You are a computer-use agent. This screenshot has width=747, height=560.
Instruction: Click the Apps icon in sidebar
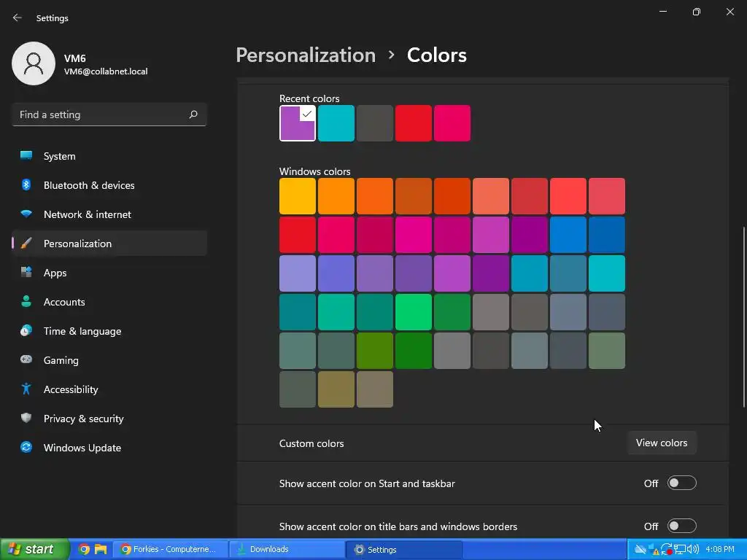(x=26, y=273)
